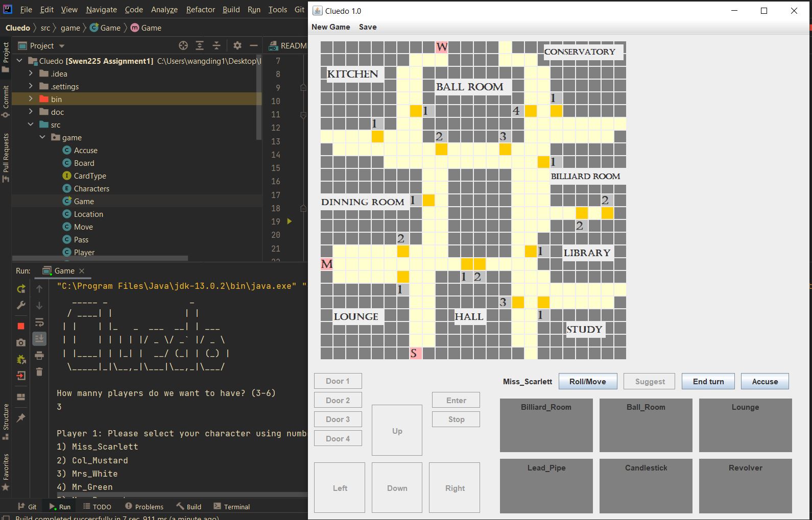Toggle soft-wrap icon in Run console

pyautogui.click(x=39, y=322)
